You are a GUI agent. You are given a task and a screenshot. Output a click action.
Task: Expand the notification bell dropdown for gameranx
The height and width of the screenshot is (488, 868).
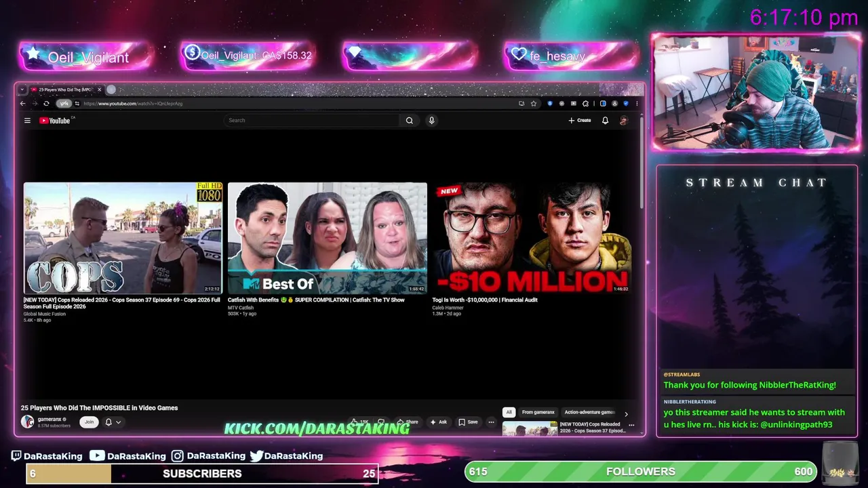(113, 422)
